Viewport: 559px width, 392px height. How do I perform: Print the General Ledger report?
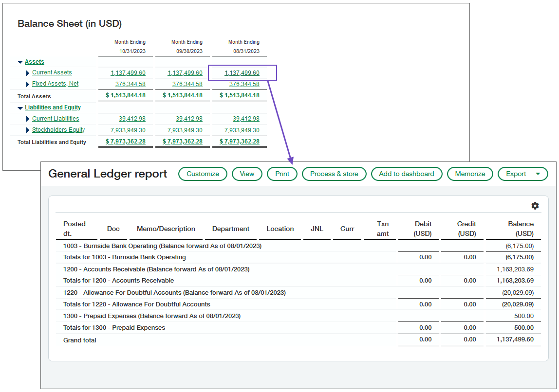point(282,174)
